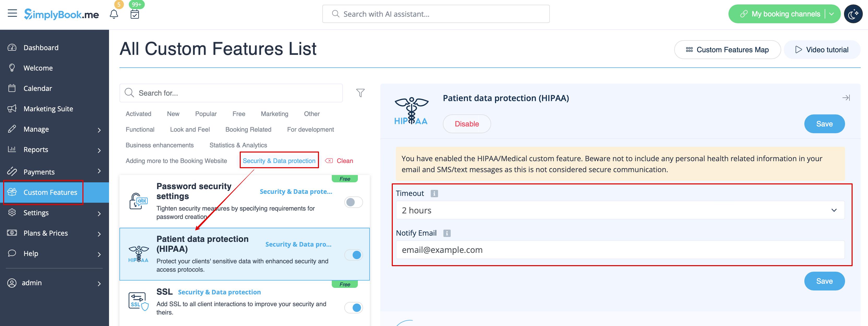Click the Search for features field

231,93
